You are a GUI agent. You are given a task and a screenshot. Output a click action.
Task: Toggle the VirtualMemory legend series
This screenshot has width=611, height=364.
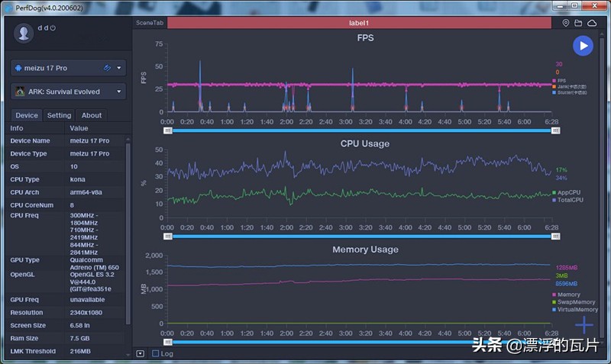[575, 310]
